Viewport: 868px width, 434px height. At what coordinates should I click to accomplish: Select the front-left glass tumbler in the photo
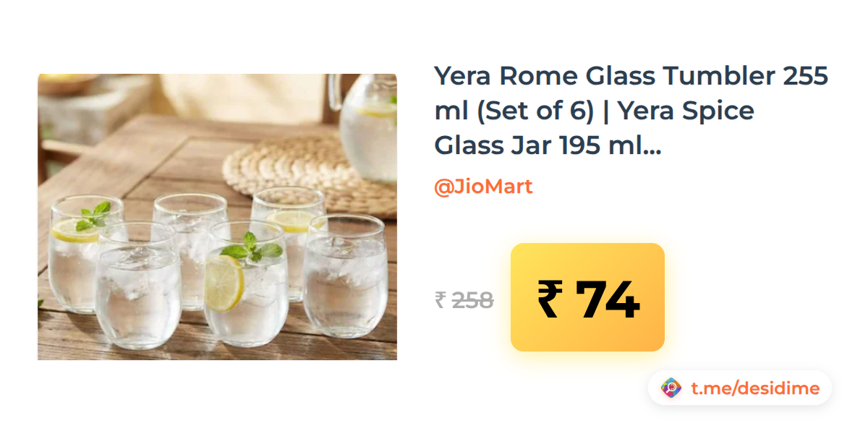click(x=138, y=285)
